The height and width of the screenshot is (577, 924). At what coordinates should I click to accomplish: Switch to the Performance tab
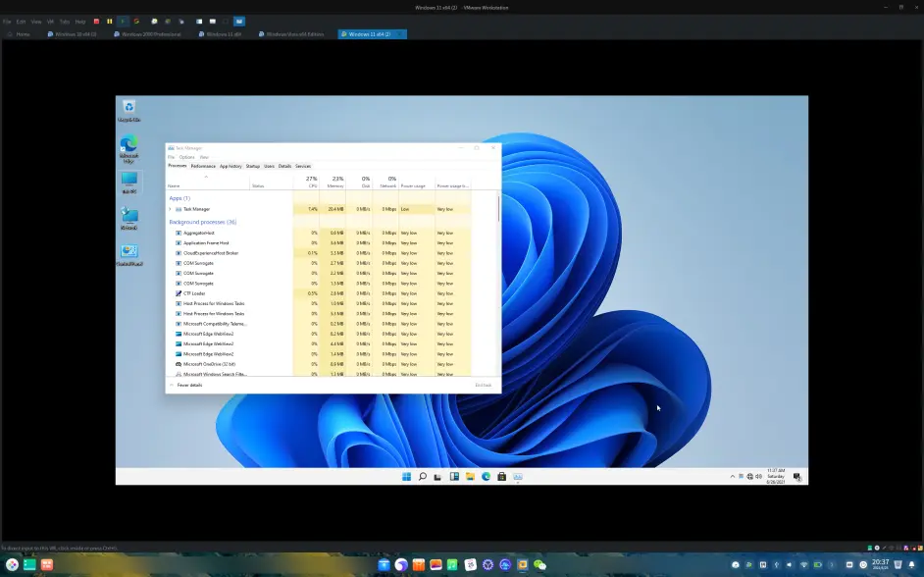coord(203,166)
